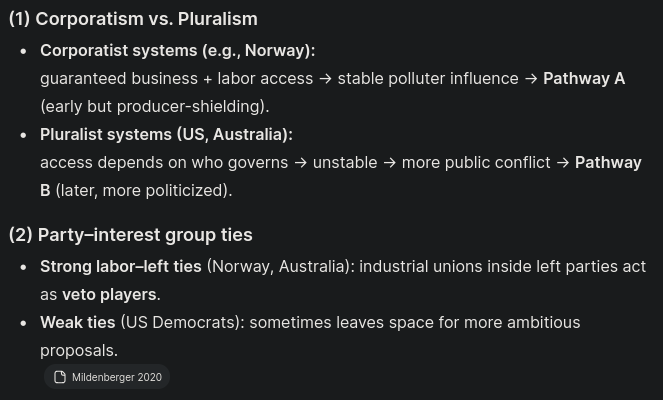663x400 pixels.
Task: Click the bold "Weak ties" text
Action: tap(78, 322)
